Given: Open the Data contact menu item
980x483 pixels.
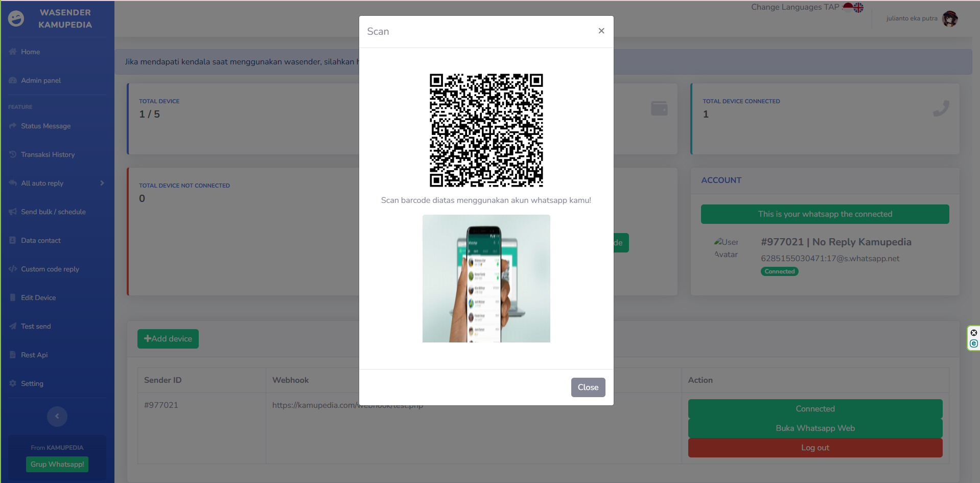Looking at the screenshot, I should pyautogui.click(x=41, y=240).
